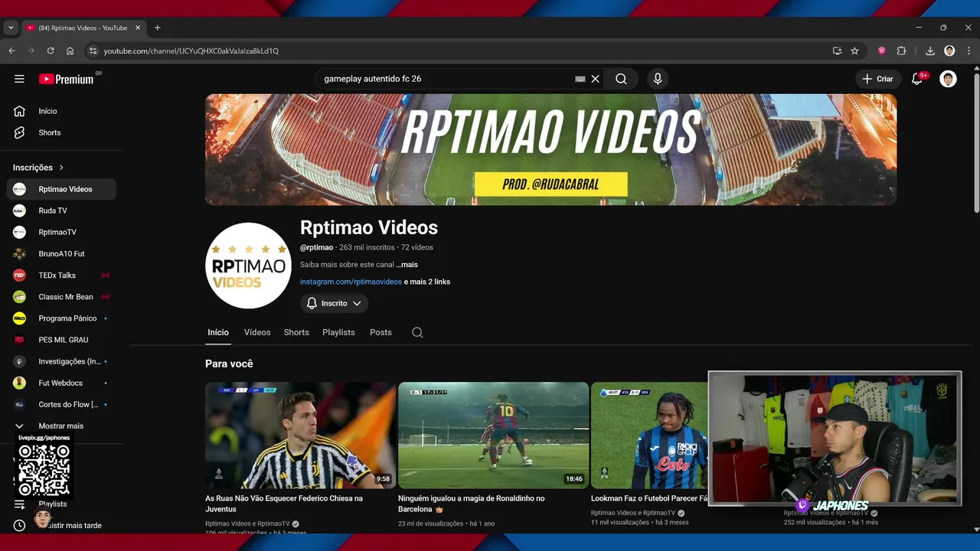The image size is (980, 551).
Task: Open the Federico Chiesa Juventus video thumbnail
Action: click(x=300, y=435)
